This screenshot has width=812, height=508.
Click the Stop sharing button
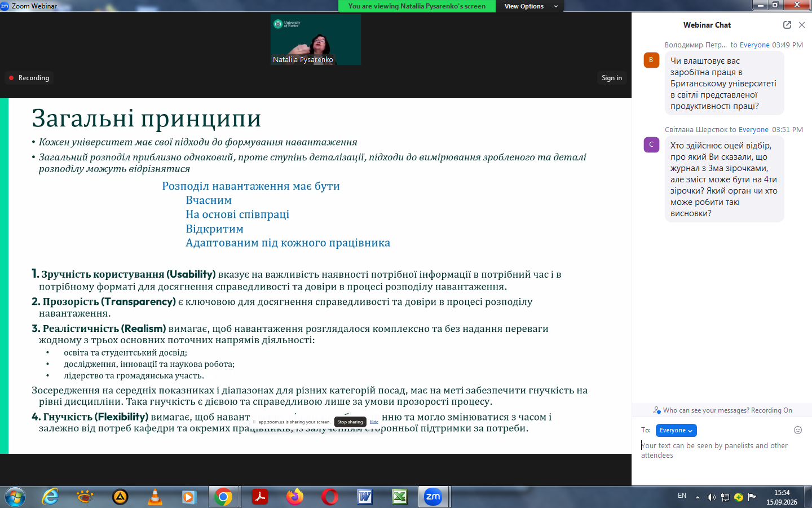click(x=350, y=422)
